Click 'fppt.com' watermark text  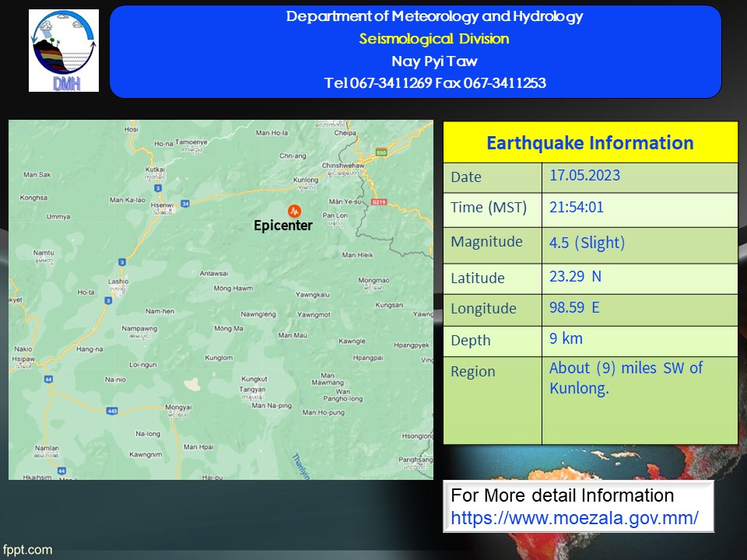[x=27, y=550]
